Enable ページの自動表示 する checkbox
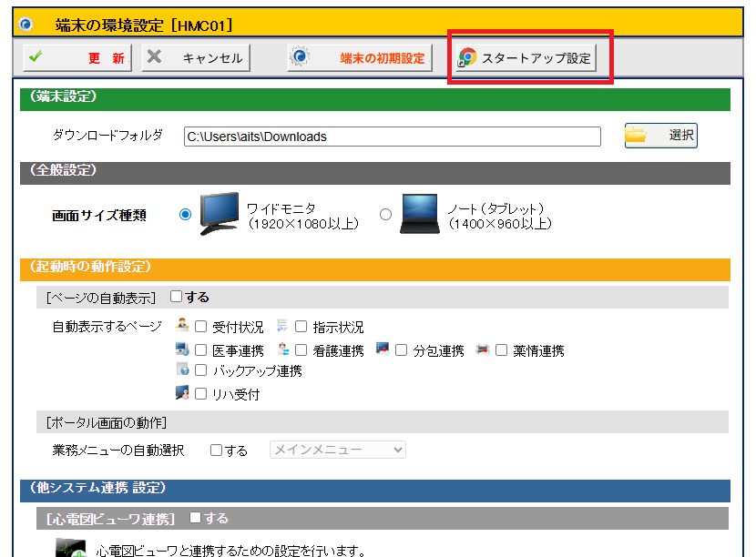 tap(177, 297)
